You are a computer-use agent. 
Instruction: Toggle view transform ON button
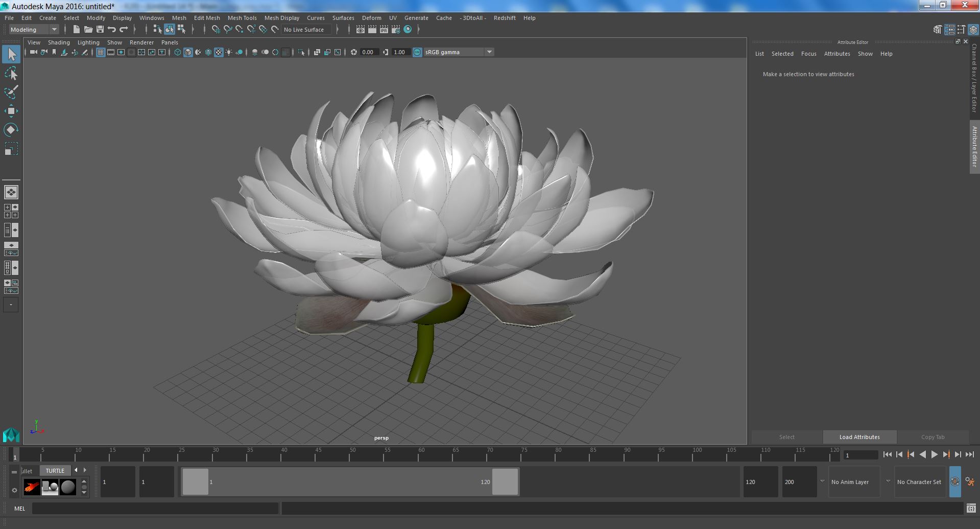click(x=417, y=52)
